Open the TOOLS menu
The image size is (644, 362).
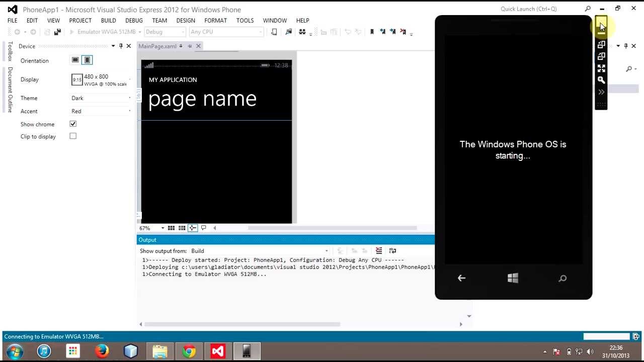point(245,21)
